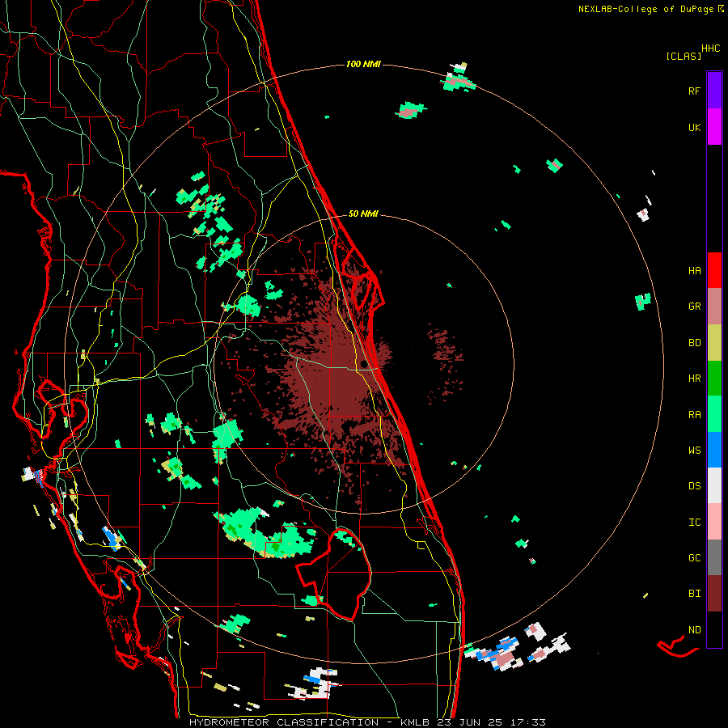This screenshot has width=728, height=728.
Task: Click the [CLAS] units label
Action: coord(684,56)
